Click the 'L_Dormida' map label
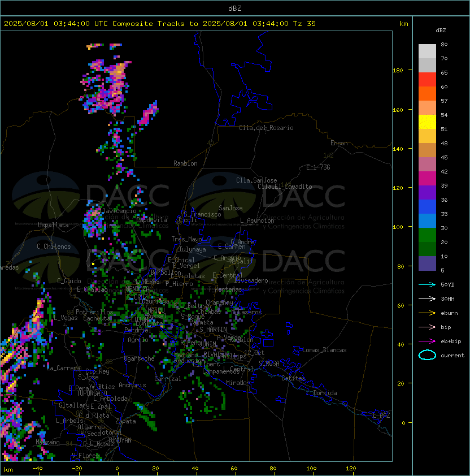The width and height of the screenshot is (470, 476). click(x=321, y=393)
